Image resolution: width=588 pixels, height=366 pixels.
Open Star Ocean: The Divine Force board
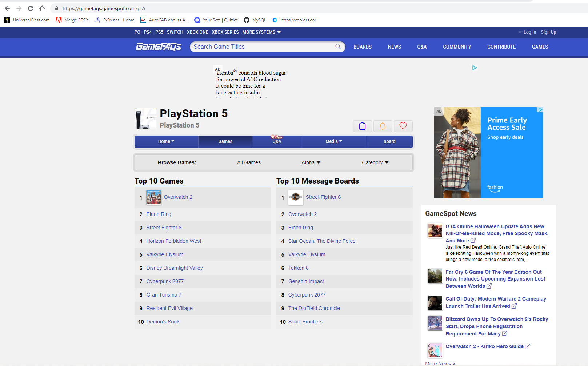coord(322,241)
